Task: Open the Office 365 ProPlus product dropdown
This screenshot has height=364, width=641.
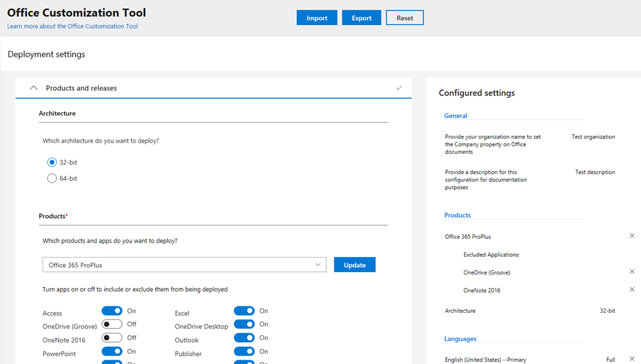Action: pyautogui.click(x=185, y=265)
